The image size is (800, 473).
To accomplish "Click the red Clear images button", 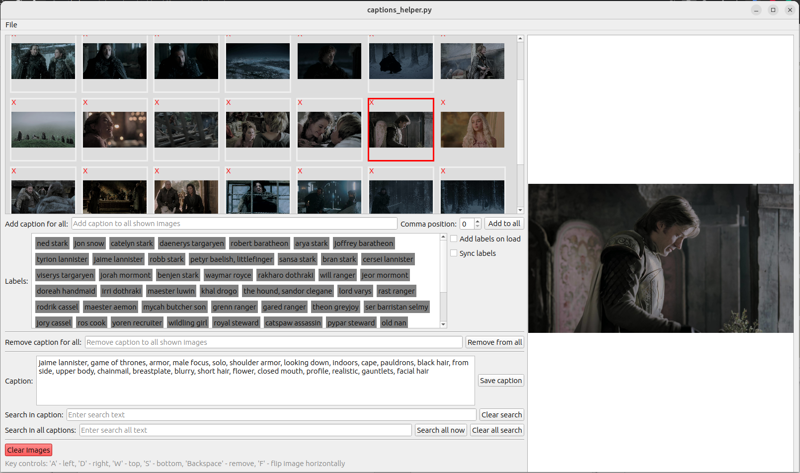I will pos(29,450).
